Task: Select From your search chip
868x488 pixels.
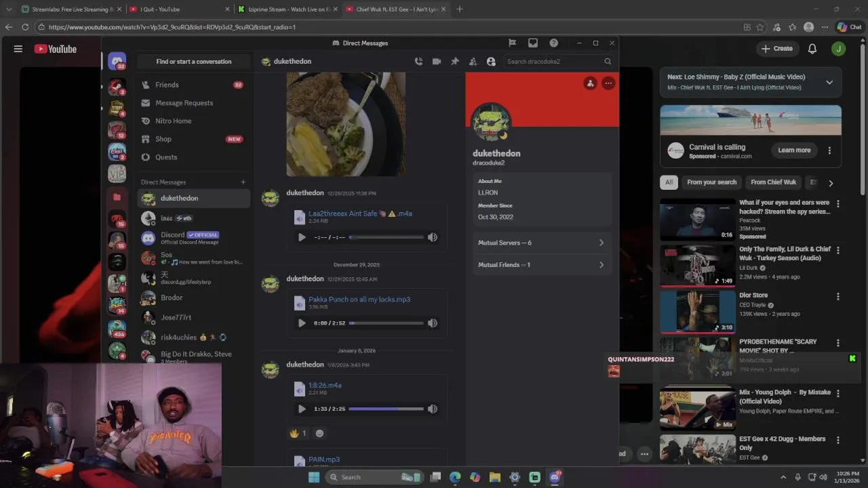Action: (x=711, y=182)
